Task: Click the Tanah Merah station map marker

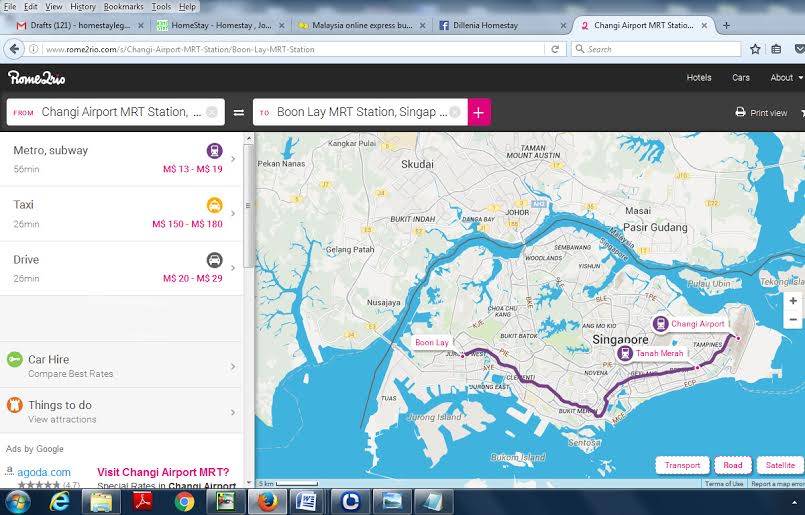Action: [x=624, y=353]
